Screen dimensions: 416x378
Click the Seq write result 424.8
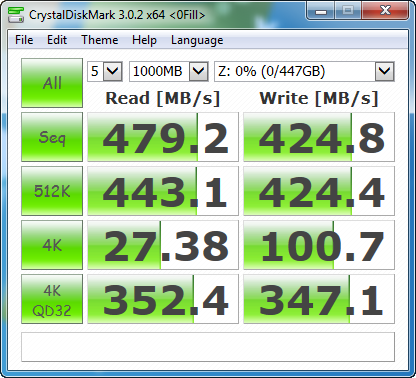319,137
